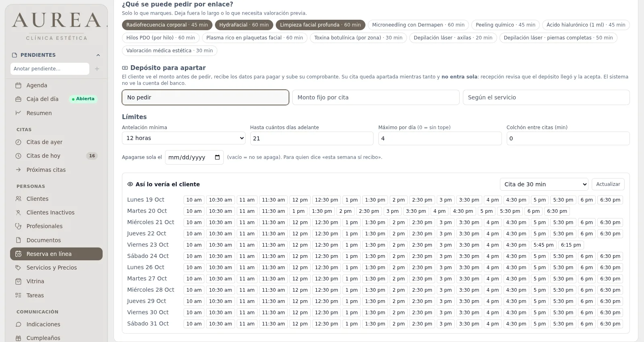Deselect the HydraFacial service chip

point(244,25)
